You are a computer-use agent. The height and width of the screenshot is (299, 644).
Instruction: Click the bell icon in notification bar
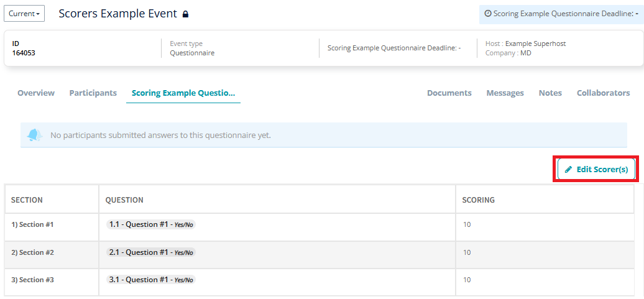(x=35, y=135)
